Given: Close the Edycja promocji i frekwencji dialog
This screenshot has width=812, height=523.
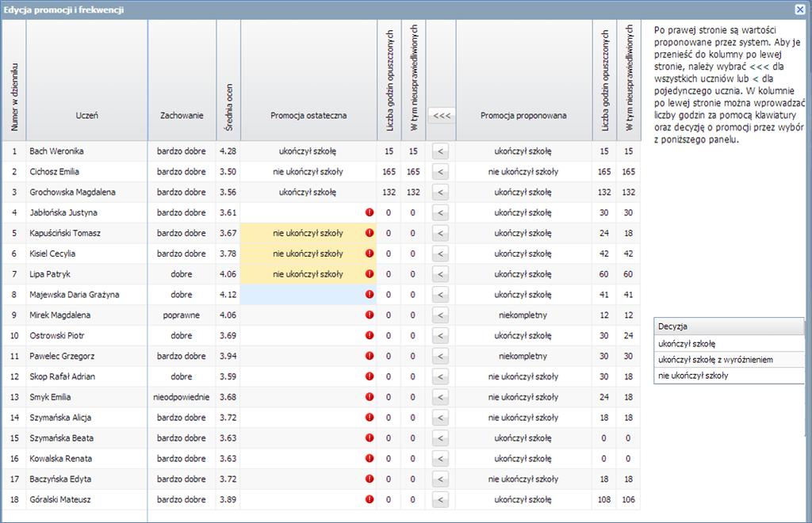Looking at the screenshot, I should point(799,10).
